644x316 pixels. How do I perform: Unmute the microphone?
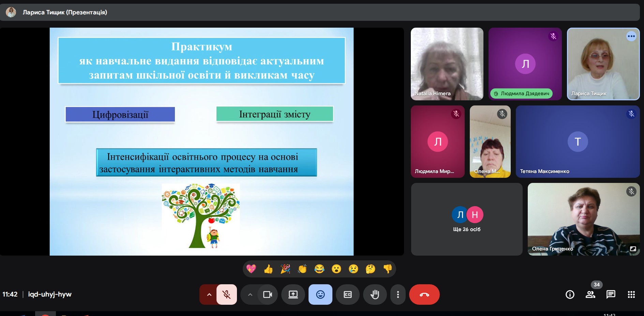227,295
